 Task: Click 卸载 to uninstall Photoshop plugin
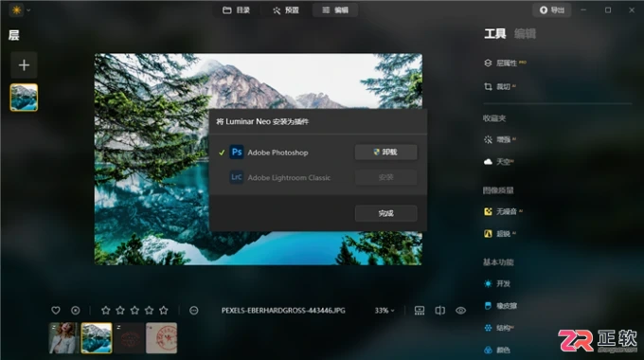385,153
